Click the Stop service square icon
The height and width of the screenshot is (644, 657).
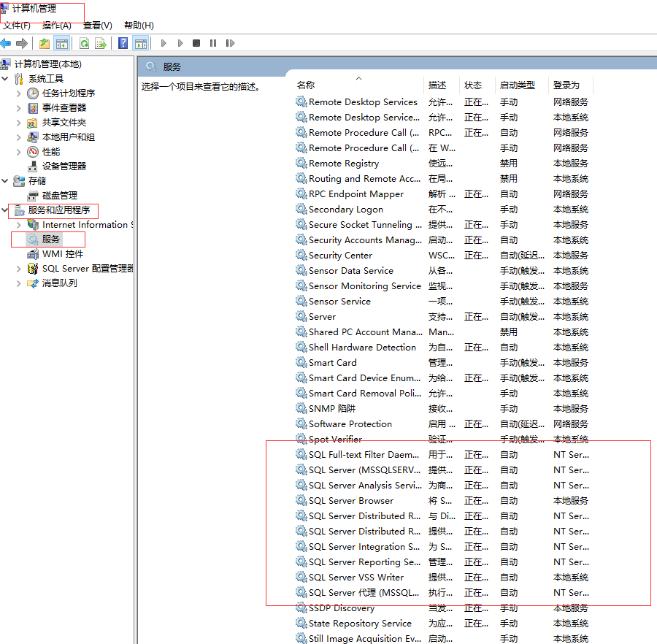point(196,43)
